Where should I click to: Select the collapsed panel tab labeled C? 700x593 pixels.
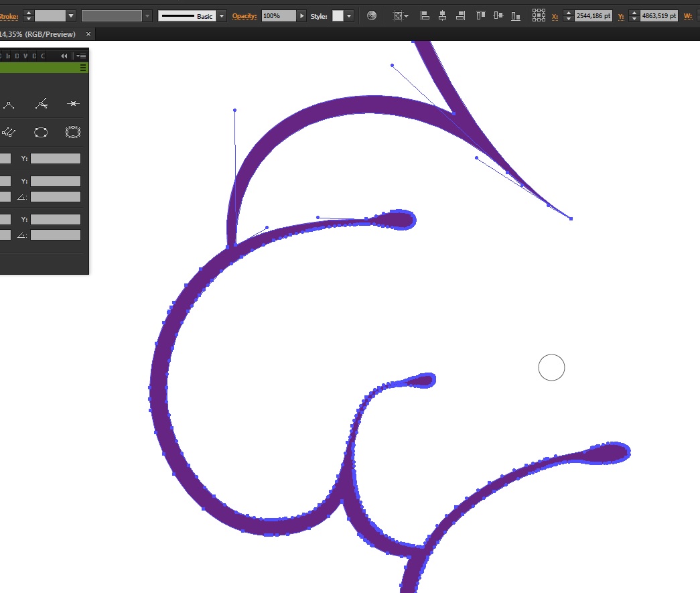43,56
